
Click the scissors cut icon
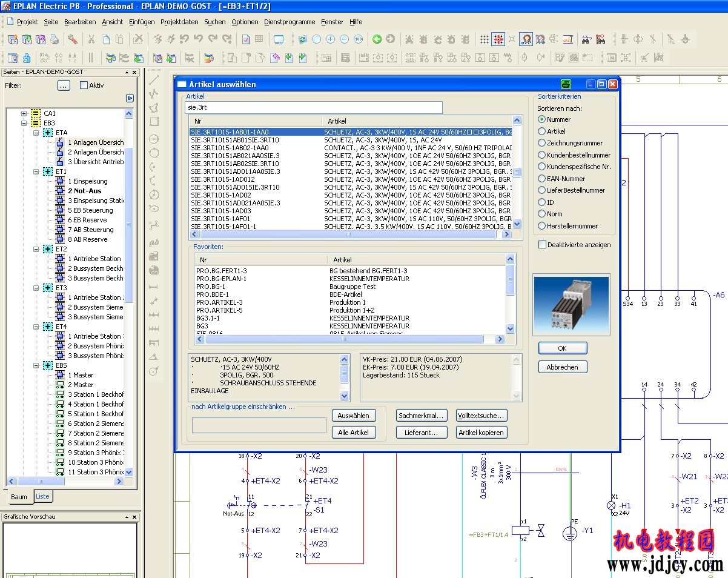click(x=91, y=39)
